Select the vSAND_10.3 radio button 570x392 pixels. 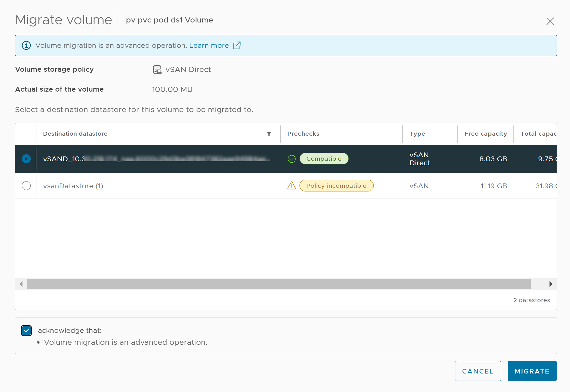point(26,159)
